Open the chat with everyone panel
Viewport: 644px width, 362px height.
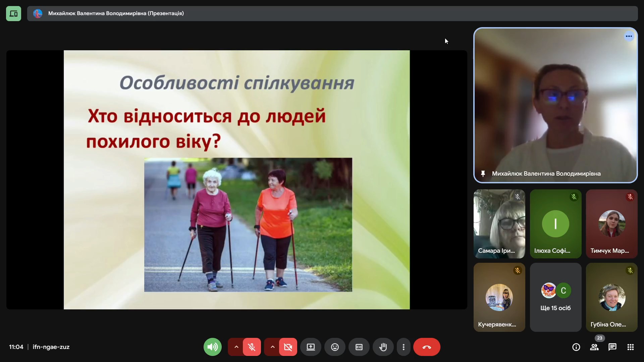(612, 347)
